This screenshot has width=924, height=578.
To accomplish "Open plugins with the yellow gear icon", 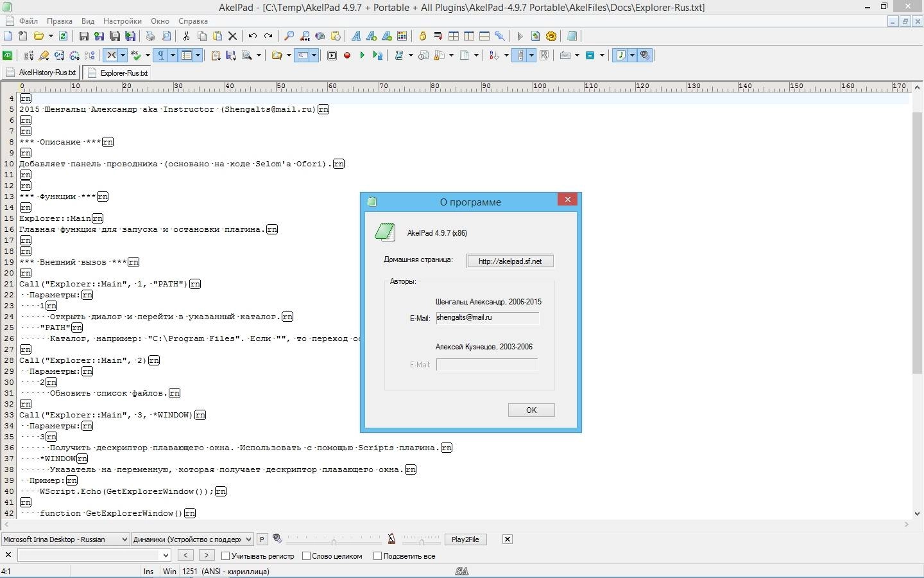I will (x=551, y=36).
